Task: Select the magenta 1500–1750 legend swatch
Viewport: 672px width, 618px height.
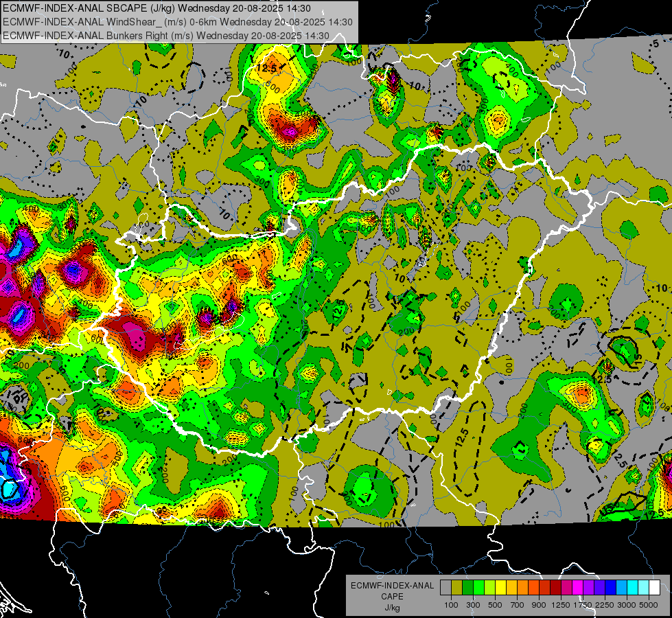Action: click(x=578, y=588)
